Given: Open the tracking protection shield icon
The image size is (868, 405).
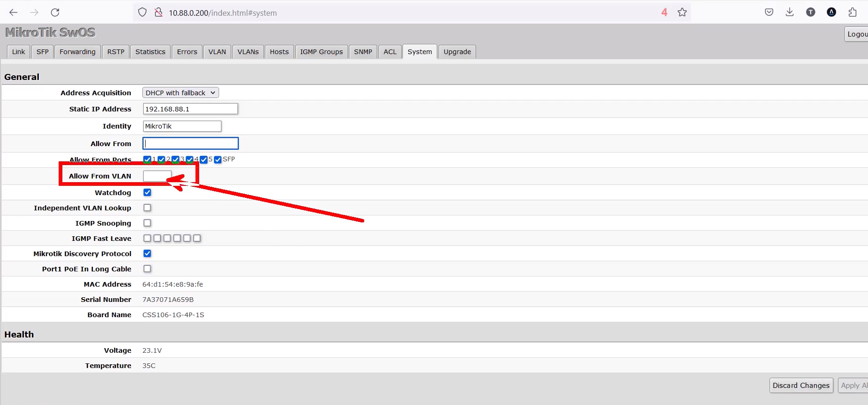Looking at the screenshot, I should [x=142, y=12].
